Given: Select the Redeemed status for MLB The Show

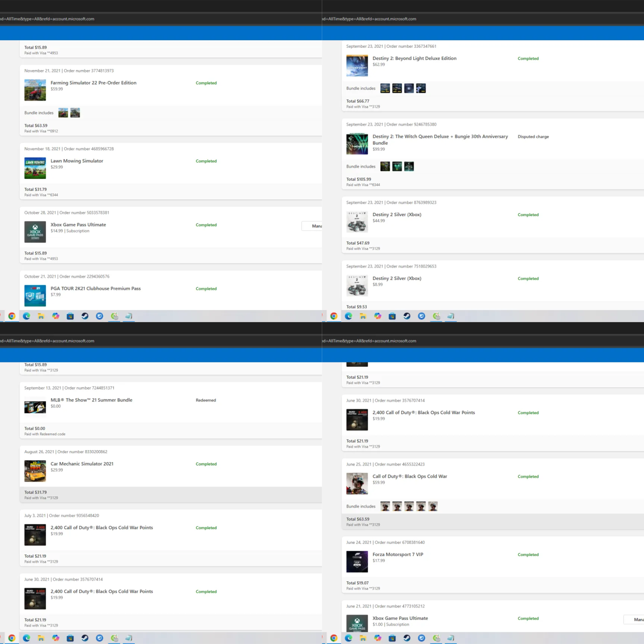Looking at the screenshot, I should pyautogui.click(x=206, y=400).
